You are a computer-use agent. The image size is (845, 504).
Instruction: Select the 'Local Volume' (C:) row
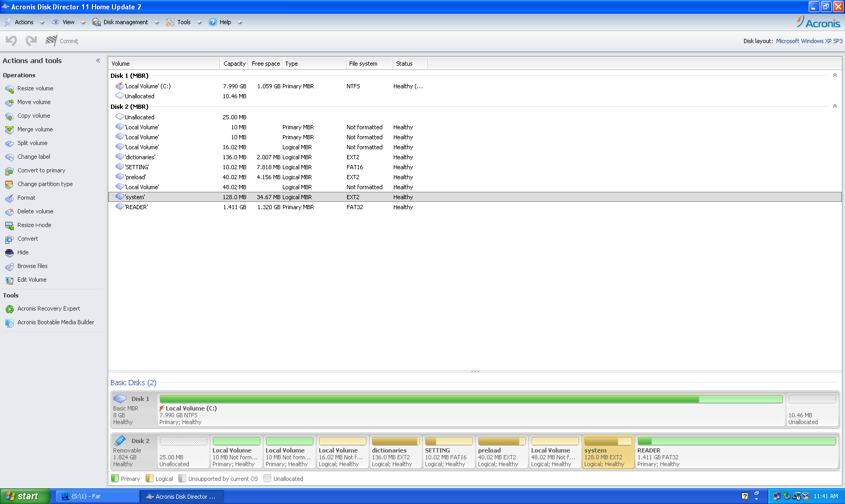click(475, 86)
